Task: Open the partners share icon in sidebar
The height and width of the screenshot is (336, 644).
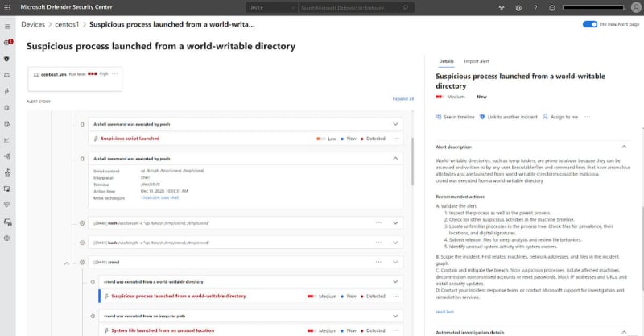Action: (7, 156)
